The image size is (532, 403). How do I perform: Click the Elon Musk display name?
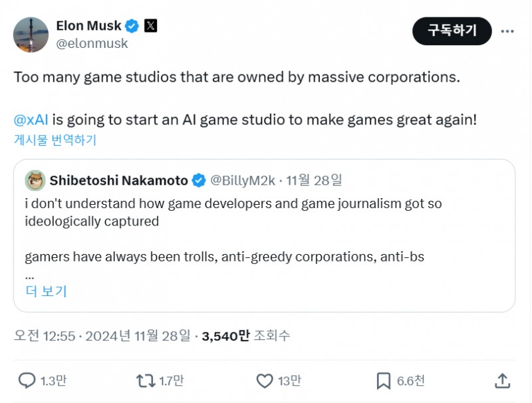pos(89,26)
